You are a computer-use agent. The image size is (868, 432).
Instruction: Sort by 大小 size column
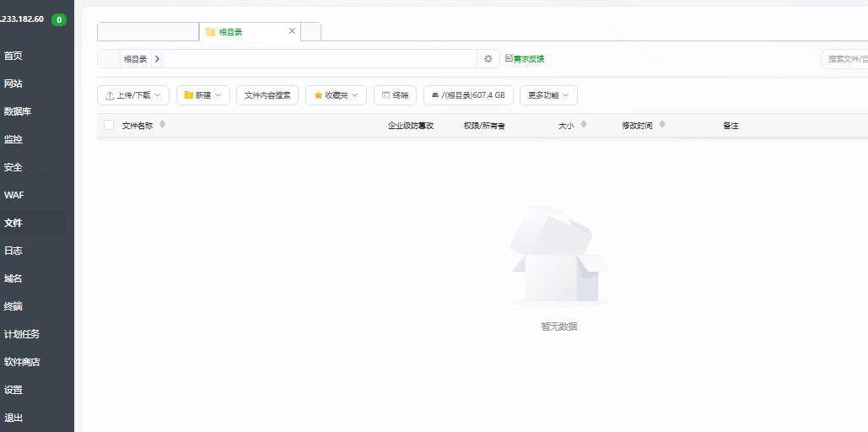click(x=573, y=125)
